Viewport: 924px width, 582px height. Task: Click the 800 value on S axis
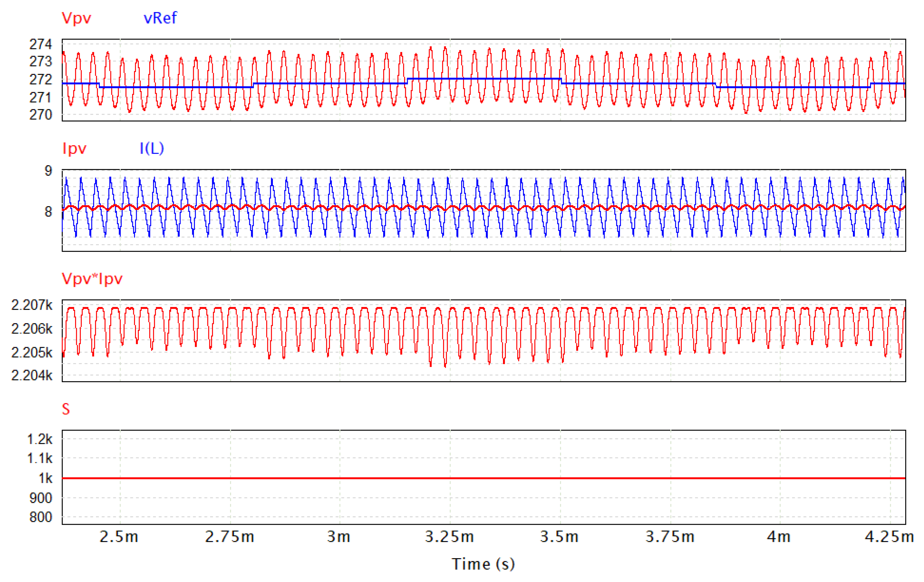click(41, 517)
